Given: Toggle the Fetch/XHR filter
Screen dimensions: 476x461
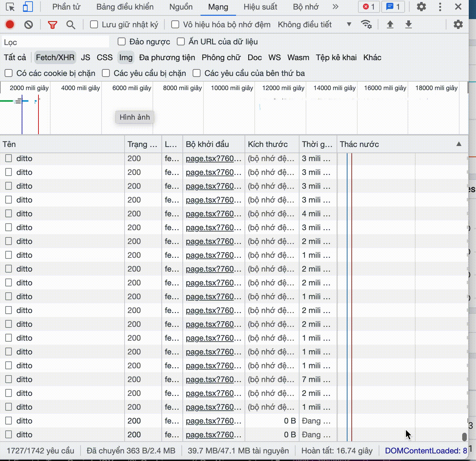Looking at the screenshot, I should coord(55,58).
